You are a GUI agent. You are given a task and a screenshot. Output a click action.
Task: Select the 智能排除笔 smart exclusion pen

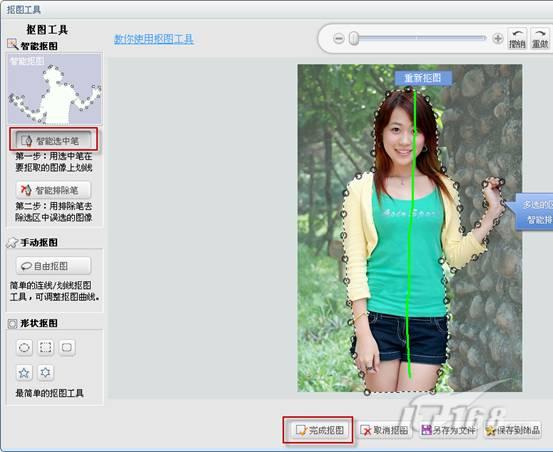(x=53, y=190)
